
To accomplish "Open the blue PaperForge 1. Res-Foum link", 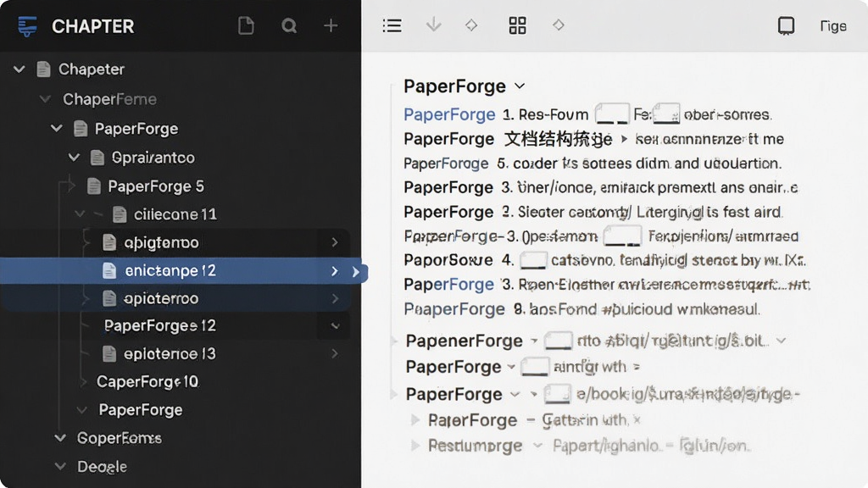I will [449, 114].
